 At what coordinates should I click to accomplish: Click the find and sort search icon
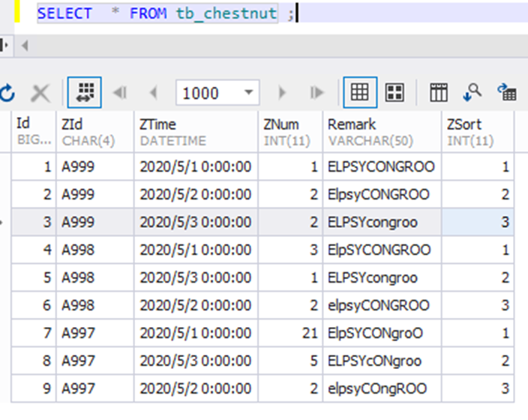(472, 92)
